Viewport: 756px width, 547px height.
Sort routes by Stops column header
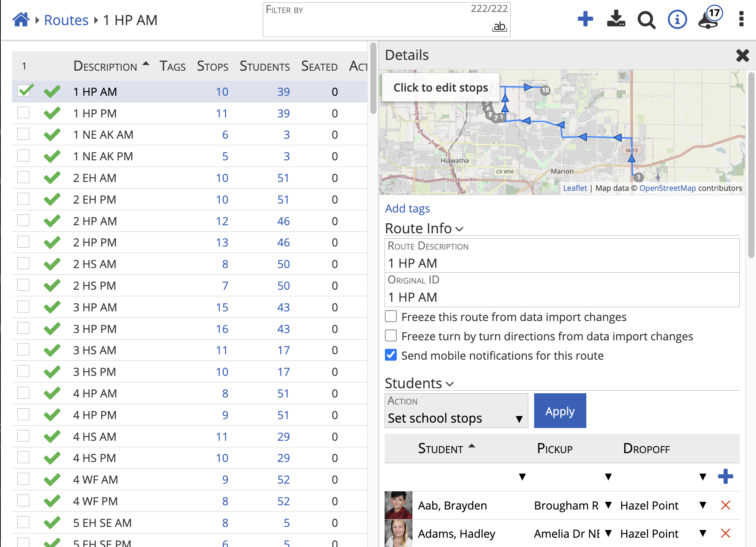click(212, 66)
